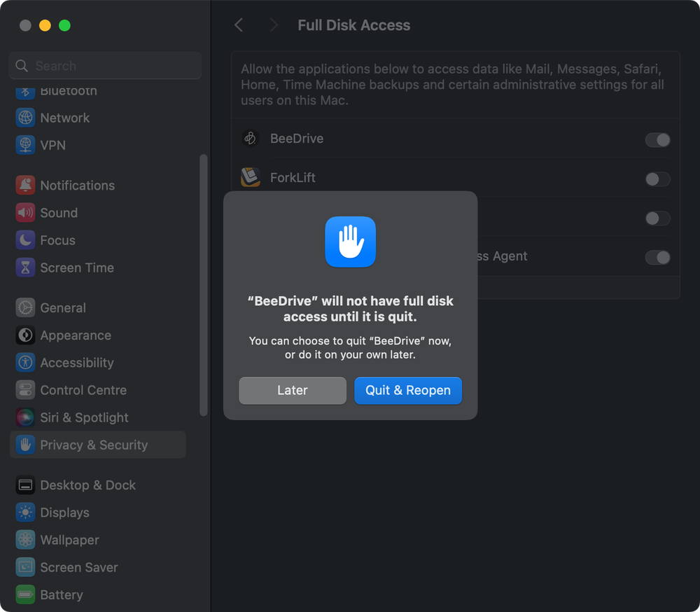700x612 pixels.
Task: Click the Wallpaper flower icon
Action: coord(25,540)
